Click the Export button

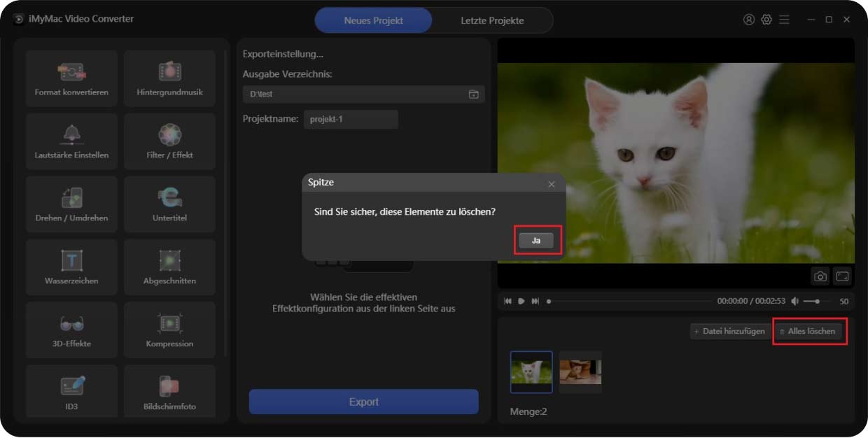pos(364,402)
